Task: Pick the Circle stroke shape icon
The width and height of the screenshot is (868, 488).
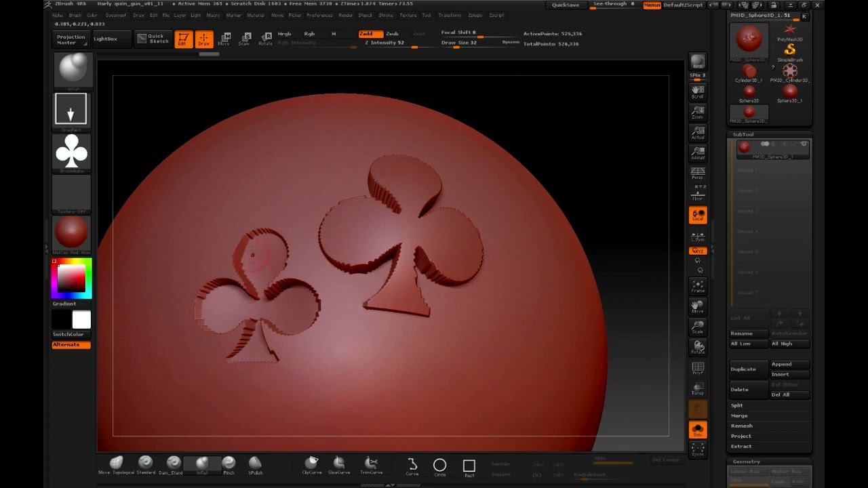Action: coord(439,466)
